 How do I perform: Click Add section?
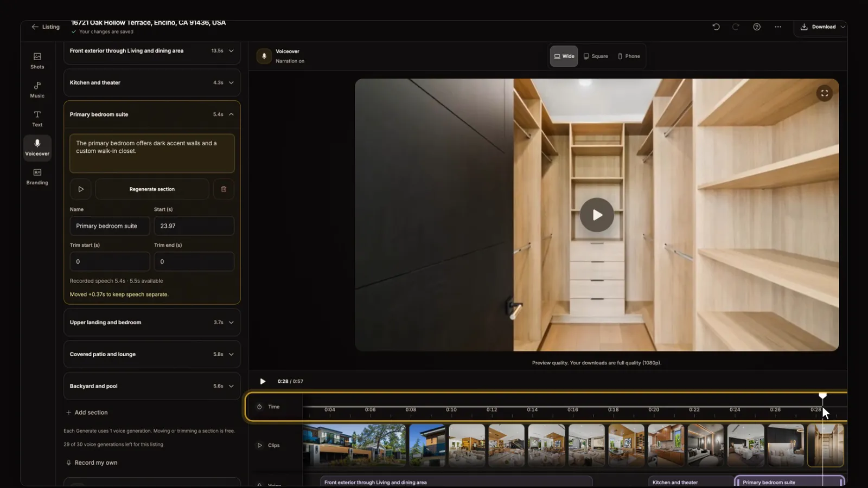click(87, 413)
